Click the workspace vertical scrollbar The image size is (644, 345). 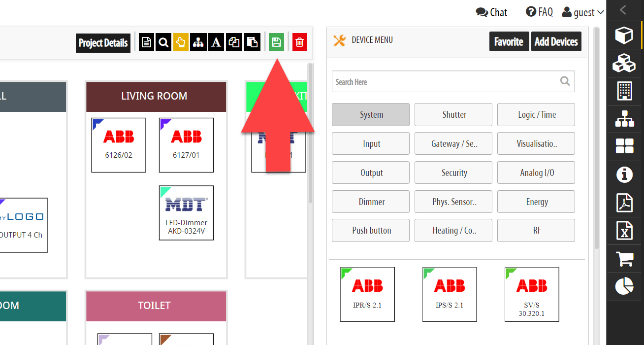click(x=311, y=133)
